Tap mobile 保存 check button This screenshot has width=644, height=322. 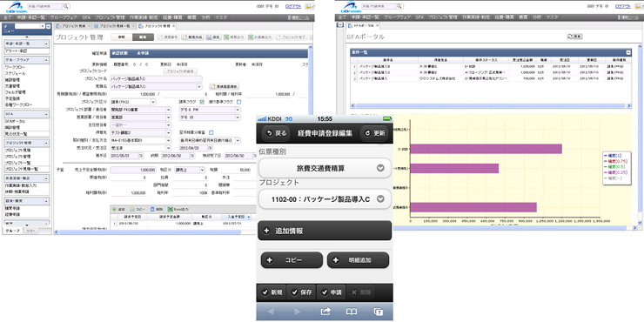301,292
